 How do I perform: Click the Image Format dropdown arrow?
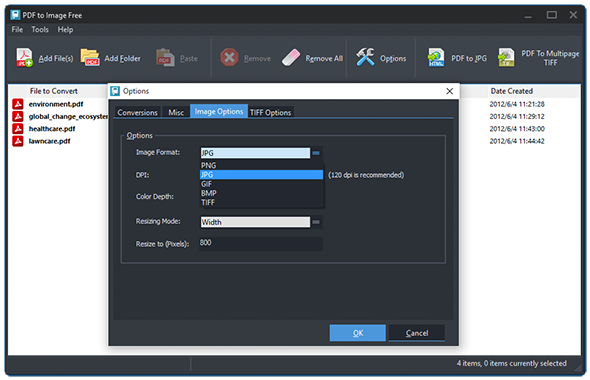coord(316,153)
